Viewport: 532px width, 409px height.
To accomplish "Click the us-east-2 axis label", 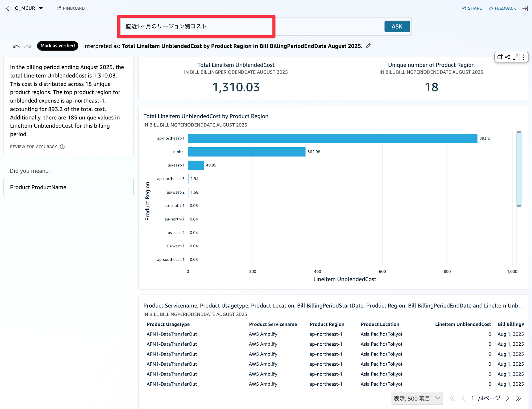I will click(x=176, y=233).
